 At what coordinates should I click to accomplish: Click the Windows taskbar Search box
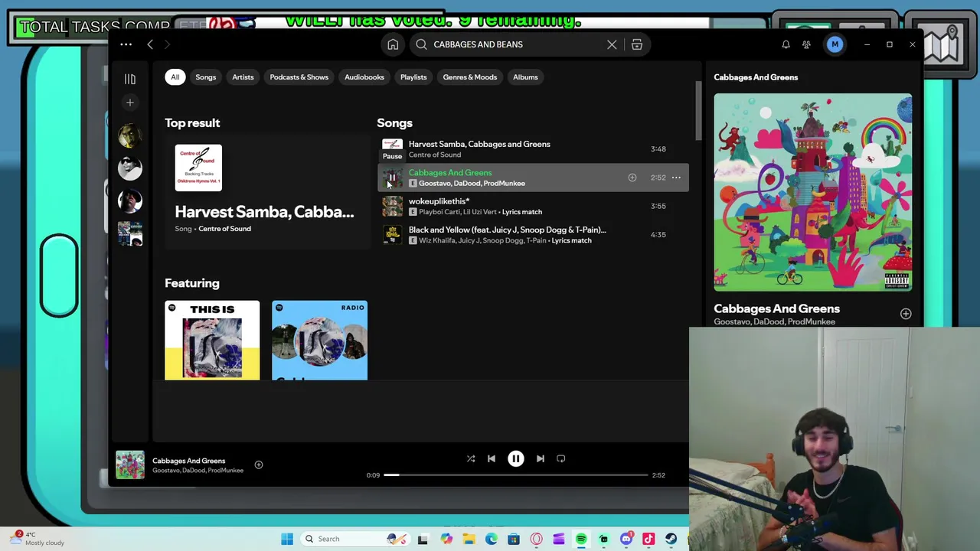[354, 539]
